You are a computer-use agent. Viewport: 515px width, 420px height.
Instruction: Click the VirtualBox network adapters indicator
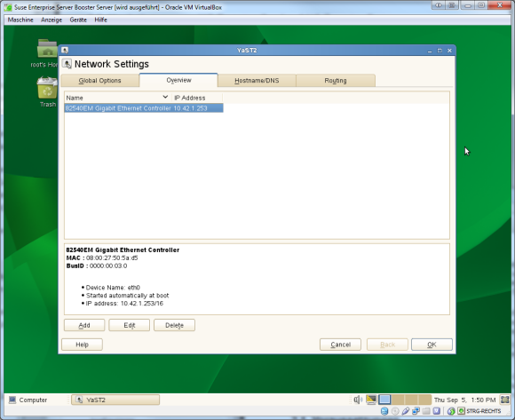click(416, 411)
